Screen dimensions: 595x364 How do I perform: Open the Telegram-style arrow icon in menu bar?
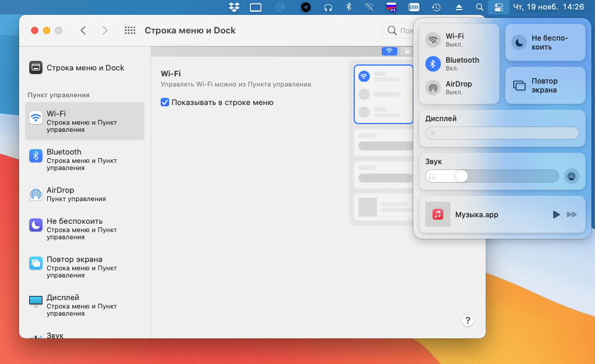coord(305,7)
